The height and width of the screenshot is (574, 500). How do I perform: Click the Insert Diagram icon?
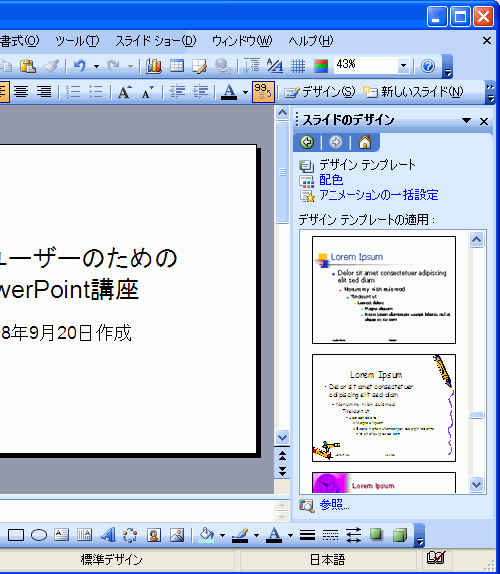[130, 535]
